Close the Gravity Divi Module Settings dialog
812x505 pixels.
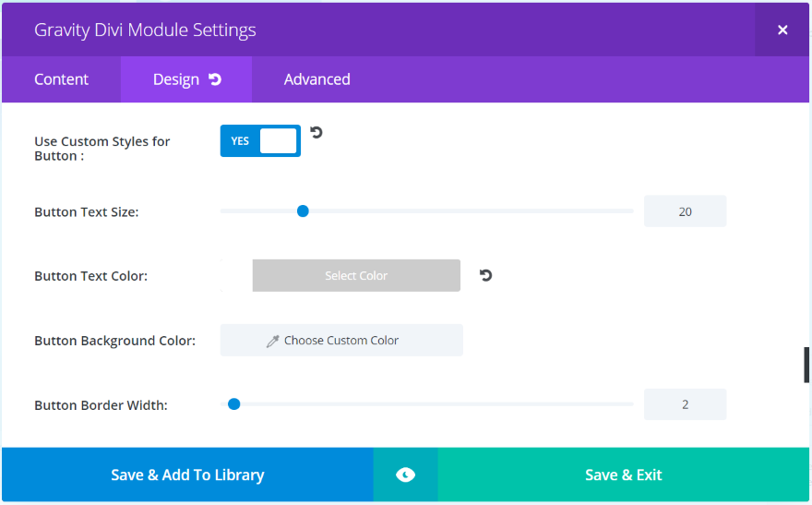click(x=782, y=30)
